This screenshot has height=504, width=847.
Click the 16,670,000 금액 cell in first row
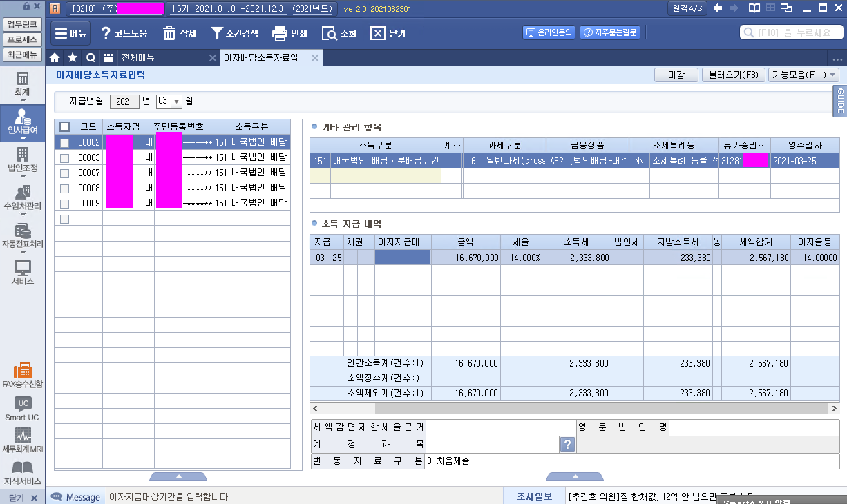[466, 258]
